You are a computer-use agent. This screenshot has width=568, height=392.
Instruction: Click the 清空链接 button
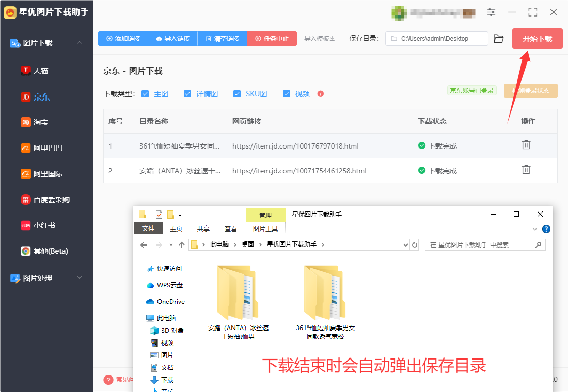pyautogui.click(x=223, y=38)
